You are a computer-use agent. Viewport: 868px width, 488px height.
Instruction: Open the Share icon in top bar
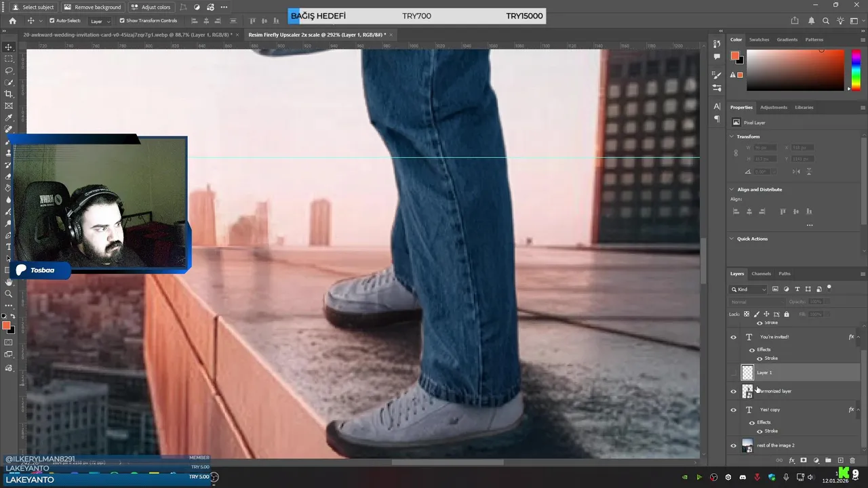tap(795, 21)
